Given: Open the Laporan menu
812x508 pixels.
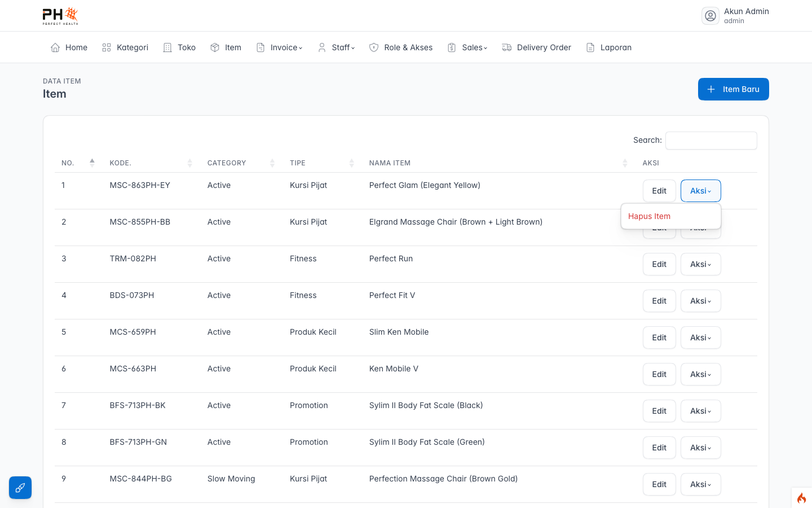Looking at the screenshot, I should [x=608, y=47].
